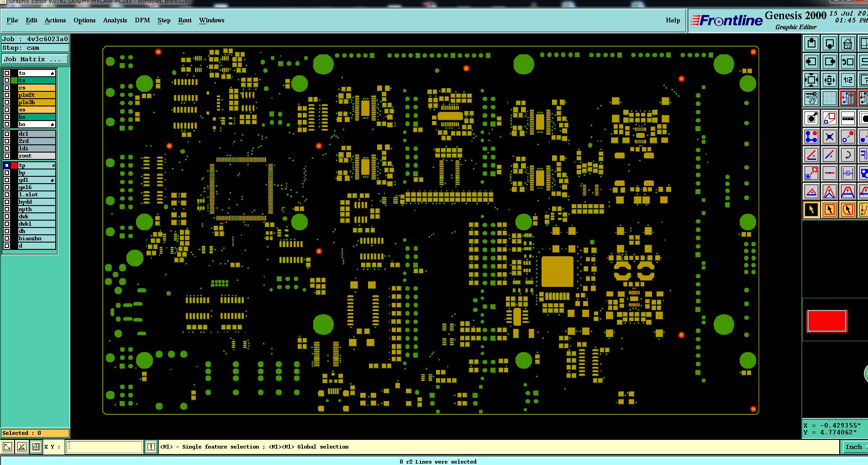
Task: Select the delete point X tool icon
Action: 830,137
